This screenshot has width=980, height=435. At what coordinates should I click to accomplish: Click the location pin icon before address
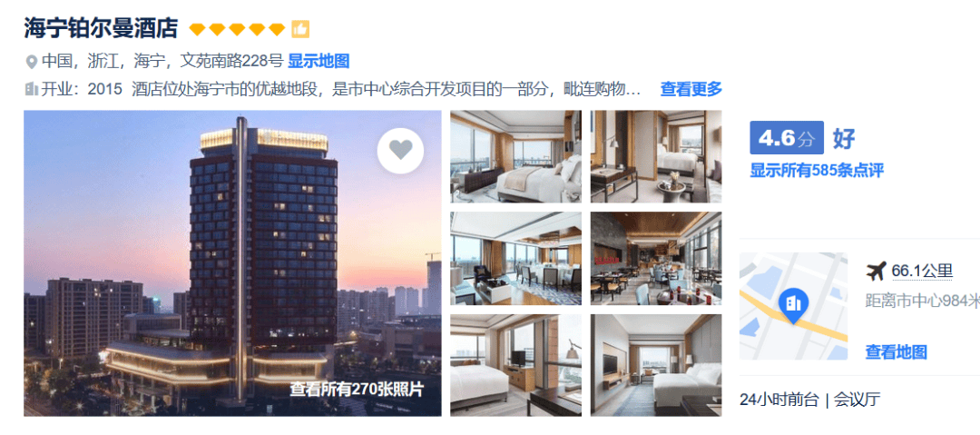31,62
